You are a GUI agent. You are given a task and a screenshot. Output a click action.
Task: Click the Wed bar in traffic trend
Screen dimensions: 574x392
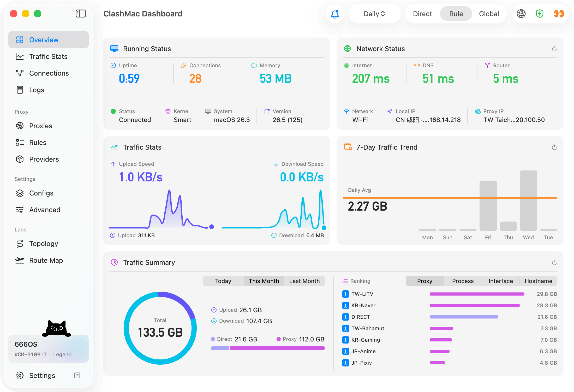pos(528,201)
